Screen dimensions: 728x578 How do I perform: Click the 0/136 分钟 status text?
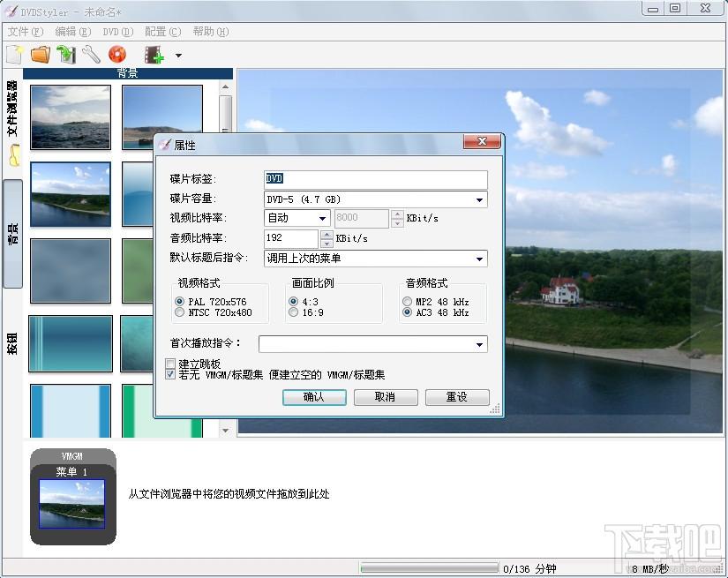tap(529, 568)
